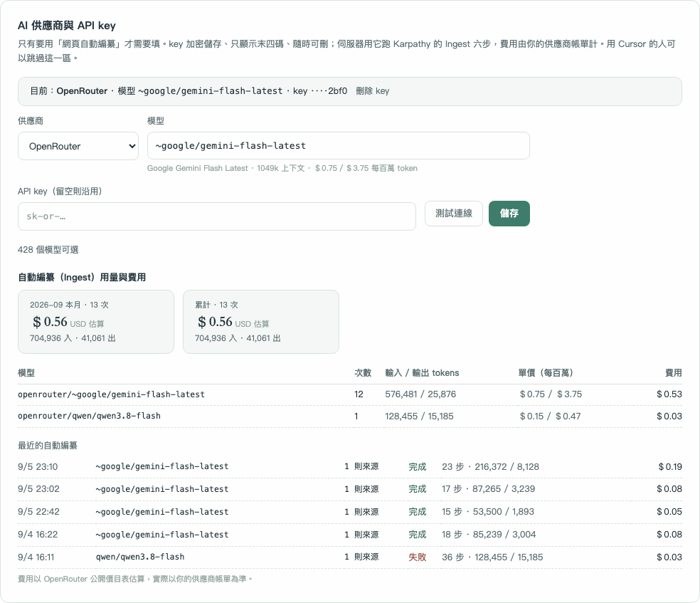Screen dimensions: 700x603
Task: Click the recent ingest entry 9/4 16:22
Action: pos(350,535)
